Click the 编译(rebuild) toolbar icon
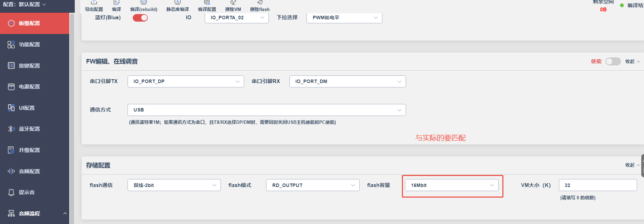The width and height of the screenshot is (644, 224). tap(144, 2)
